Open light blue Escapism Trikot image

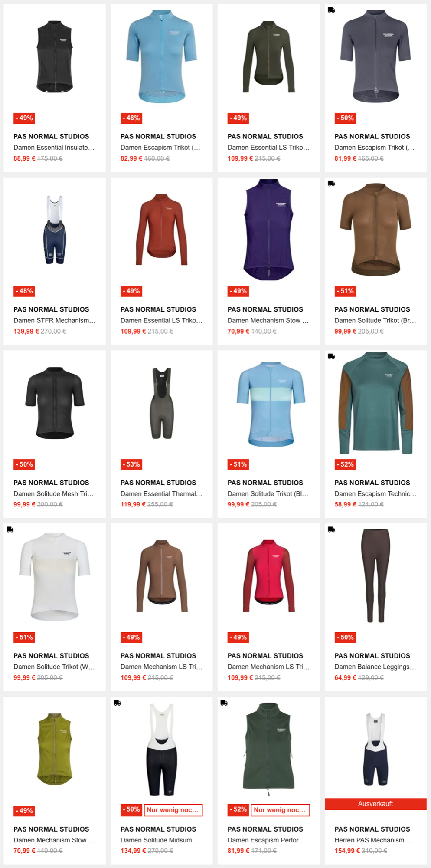tap(162, 56)
